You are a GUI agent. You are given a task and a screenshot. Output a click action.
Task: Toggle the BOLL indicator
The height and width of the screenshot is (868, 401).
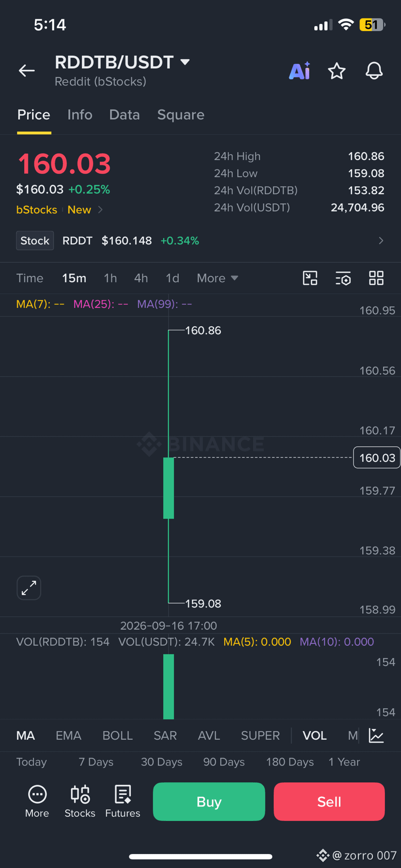[x=117, y=735]
